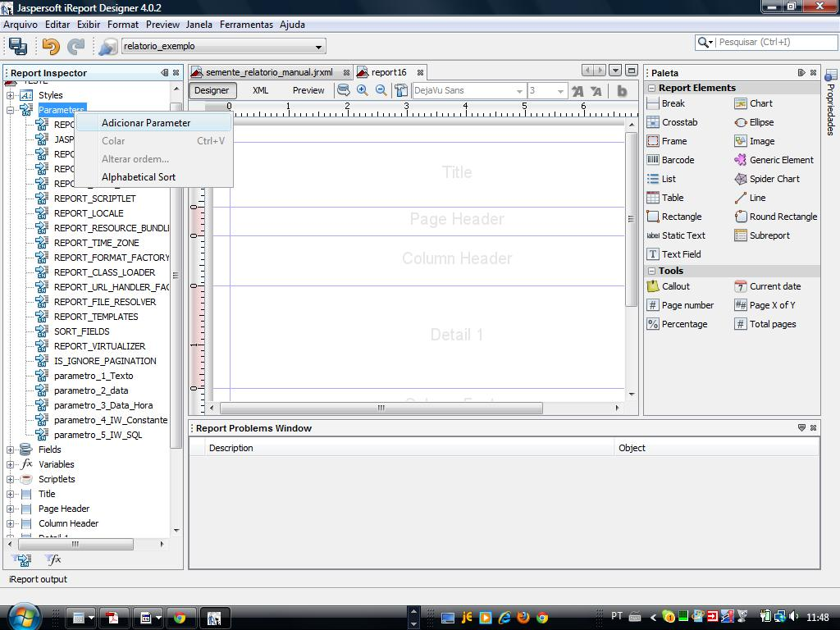The image size is (840, 630).
Task: Choose the Page X of Y tool
Action: coord(765,305)
